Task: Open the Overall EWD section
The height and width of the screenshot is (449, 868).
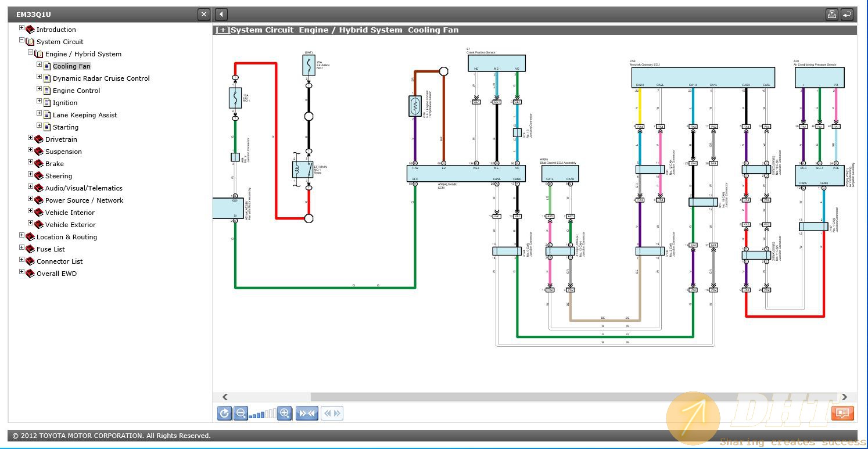Action: coord(56,274)
